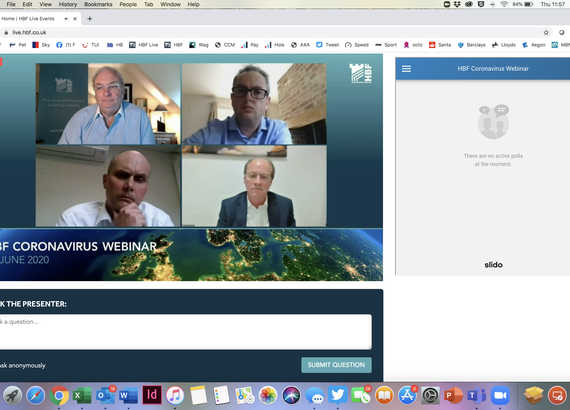This screenshot has width=570, height=410.
Task: Click the Dropbox icon in menu bar
Action: (x=458, y=4)
